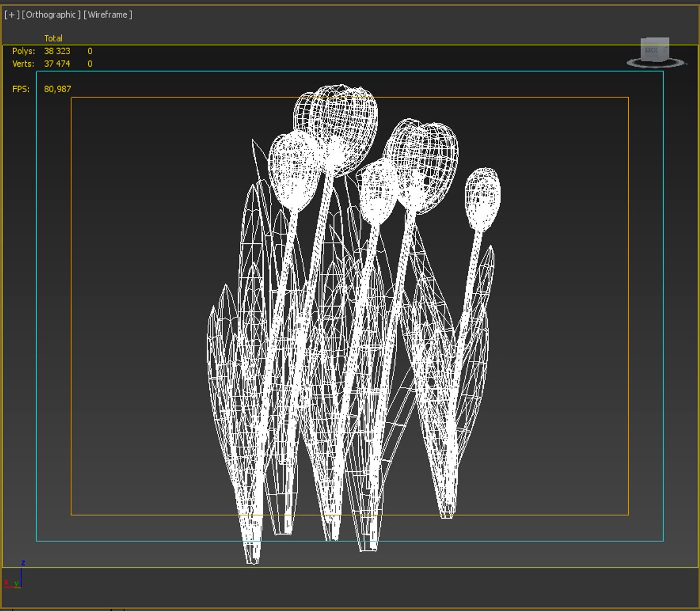Select the tulip wireframe model
This screenshot has height=611, width=700.
pyautogui.click(x=354, y=324)
